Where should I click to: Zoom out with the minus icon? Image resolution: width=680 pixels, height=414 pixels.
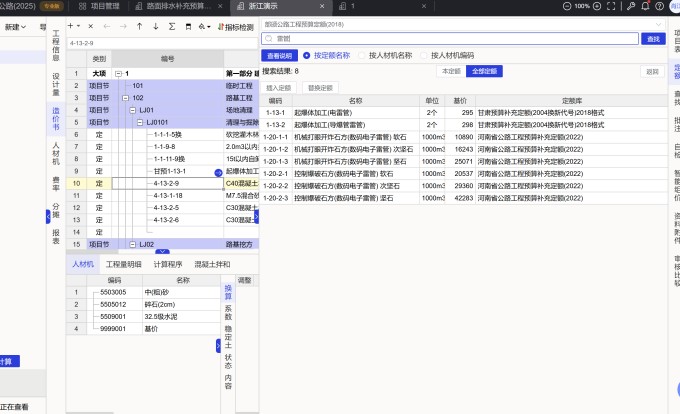point(565,6)
